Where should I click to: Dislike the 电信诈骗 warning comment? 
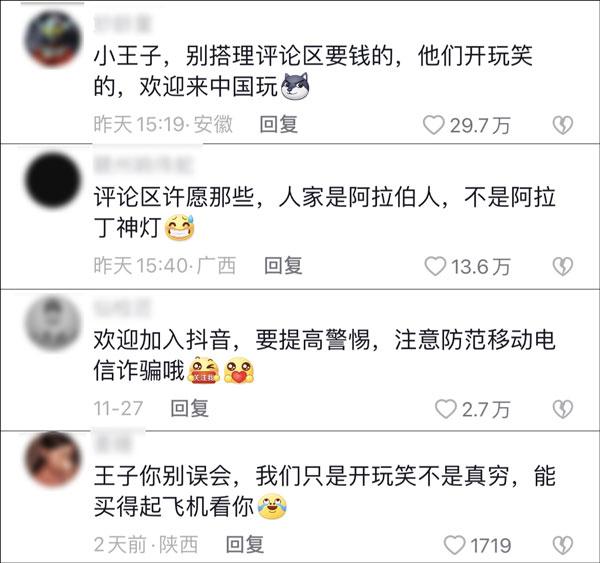pos(563,409)
